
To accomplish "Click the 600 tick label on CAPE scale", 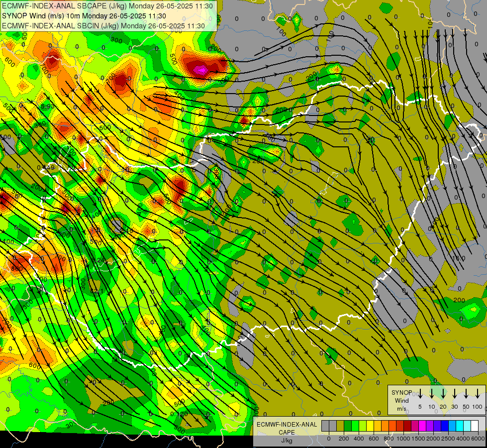I will click(x=374, y=439).
